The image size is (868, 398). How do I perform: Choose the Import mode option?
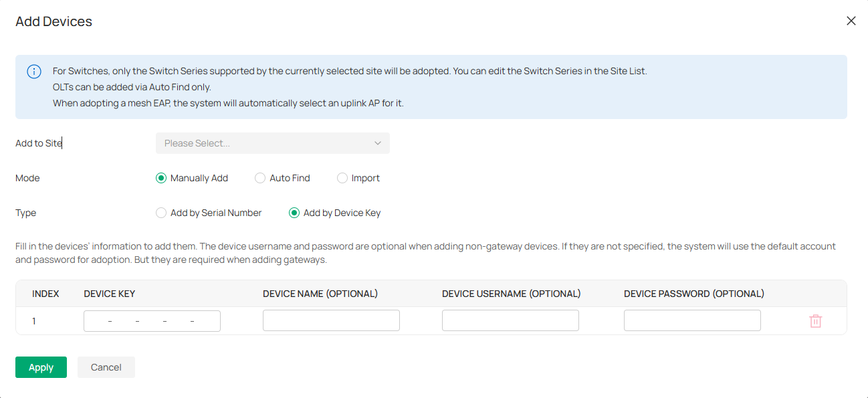pos(342,178)
